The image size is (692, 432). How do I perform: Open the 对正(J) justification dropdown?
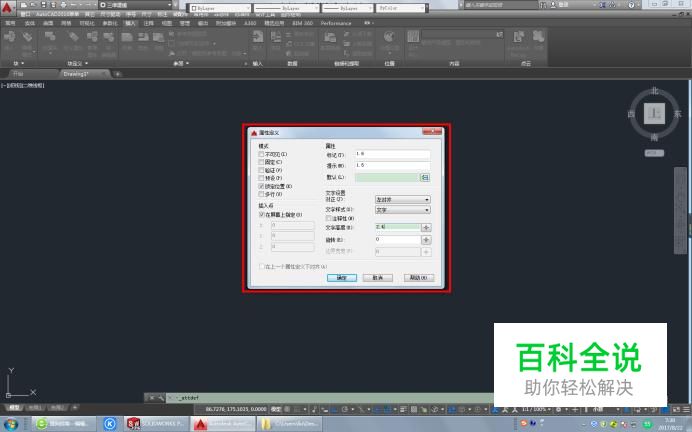pyautogui.click(x=402, y=199)
